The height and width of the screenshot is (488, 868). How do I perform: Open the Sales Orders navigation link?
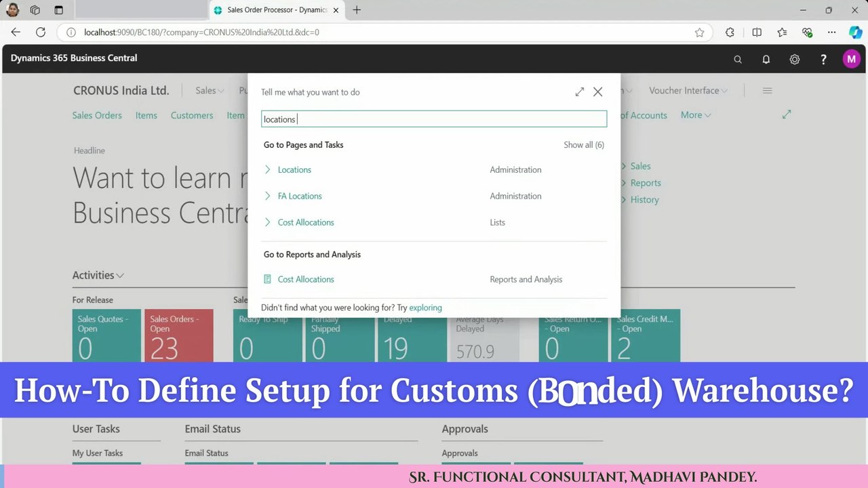coord(97,115)
